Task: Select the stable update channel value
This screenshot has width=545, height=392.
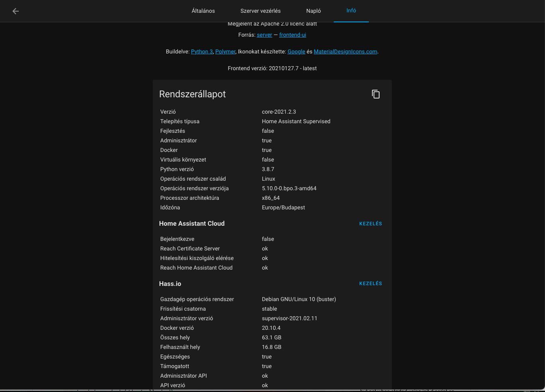Action: click(x=269, y=309)
